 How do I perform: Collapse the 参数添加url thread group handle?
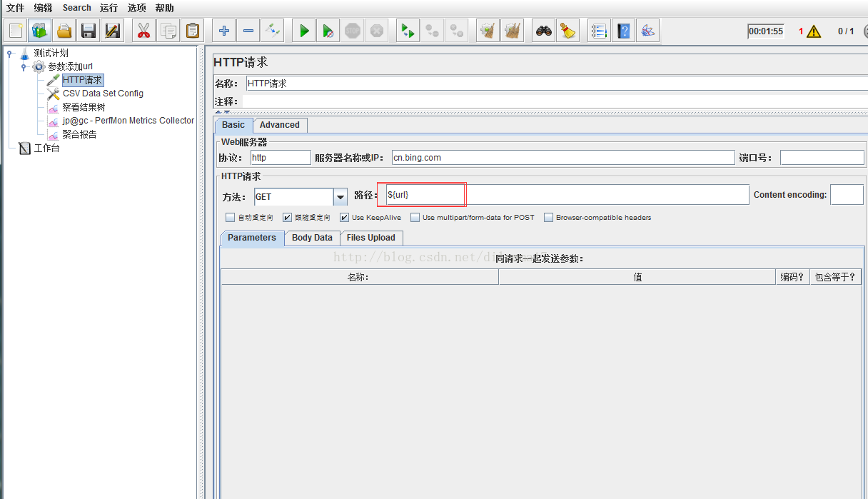click(x=24, y=66)
